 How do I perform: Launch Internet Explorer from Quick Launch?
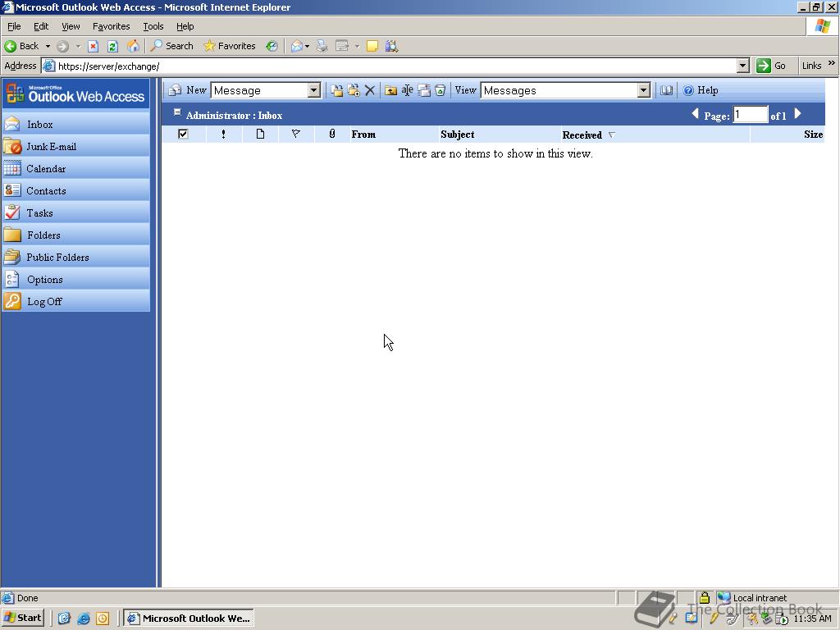(84, 619)
